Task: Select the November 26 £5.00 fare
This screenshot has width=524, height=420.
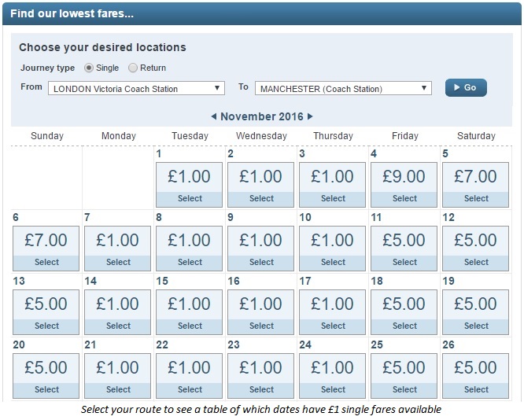Action: pos(475,376)
